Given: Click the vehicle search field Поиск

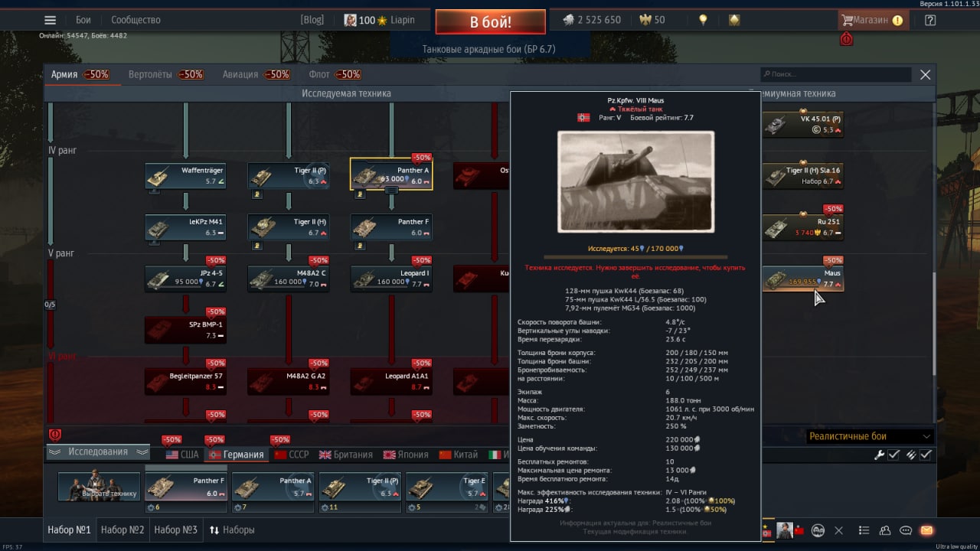Looking at the screenshot, I should coord(835,74).
